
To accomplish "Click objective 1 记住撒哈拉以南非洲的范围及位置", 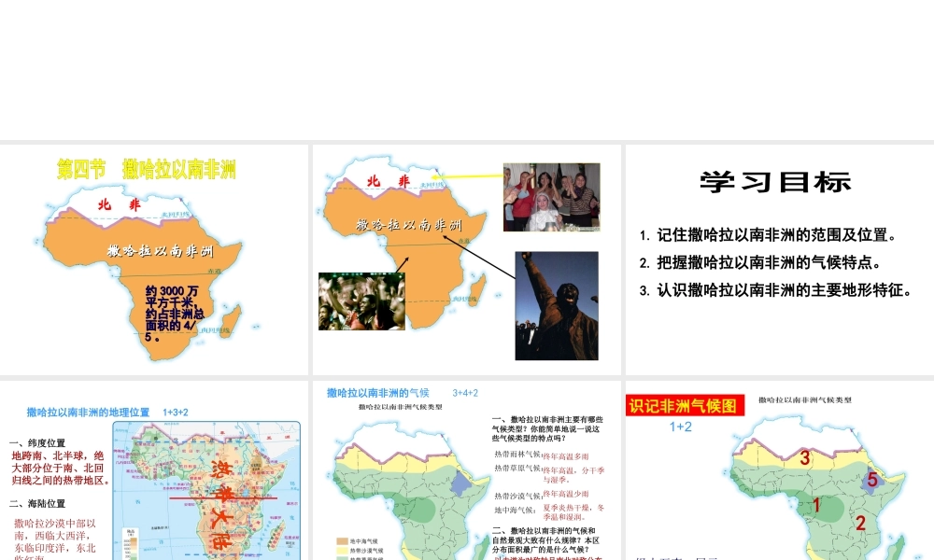I will [769, 235].
